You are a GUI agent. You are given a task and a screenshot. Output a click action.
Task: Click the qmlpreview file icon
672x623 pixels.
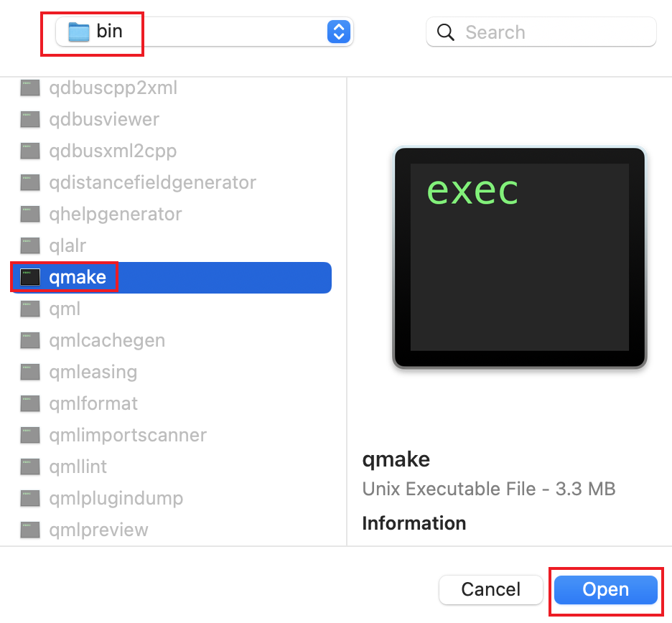(30, 530)
